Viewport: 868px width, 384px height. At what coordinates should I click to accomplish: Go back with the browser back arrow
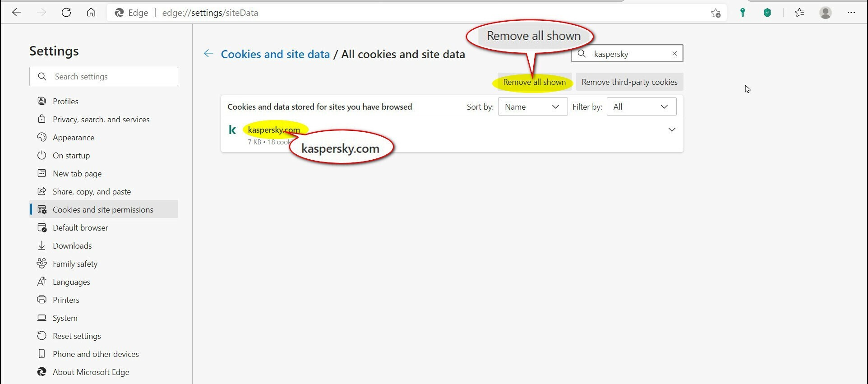pos(17,13)
